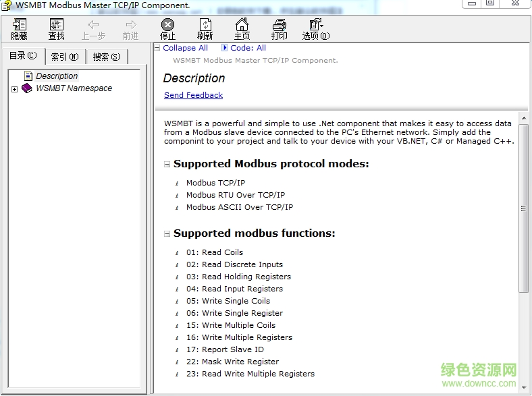Select the Description topic in tree
This screenshot has width=532, height=396.
coord(57,76)
